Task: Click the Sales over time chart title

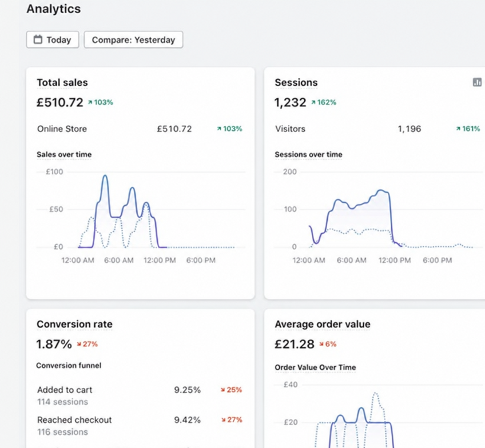Action: pos(64,154)
